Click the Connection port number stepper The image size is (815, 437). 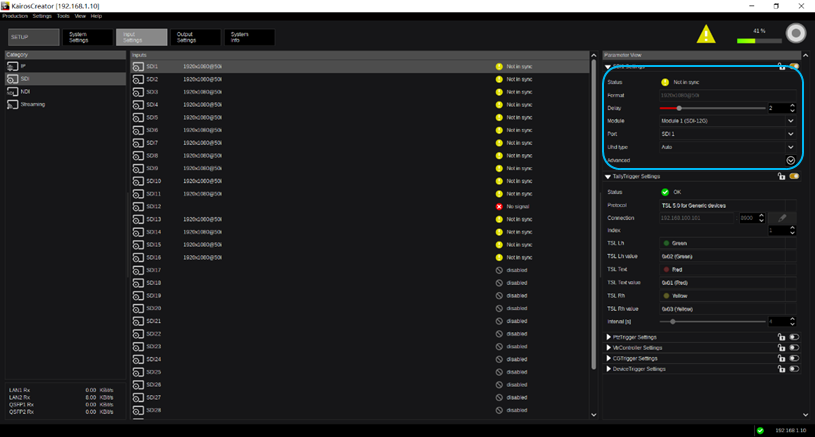point(761,218)
